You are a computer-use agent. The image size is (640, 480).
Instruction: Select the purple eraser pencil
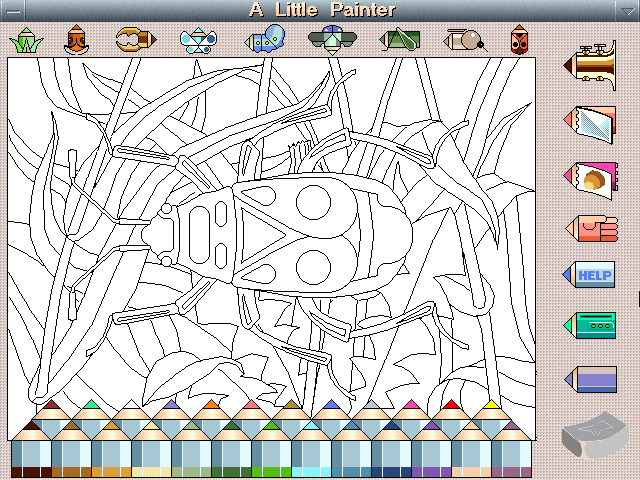591,379
